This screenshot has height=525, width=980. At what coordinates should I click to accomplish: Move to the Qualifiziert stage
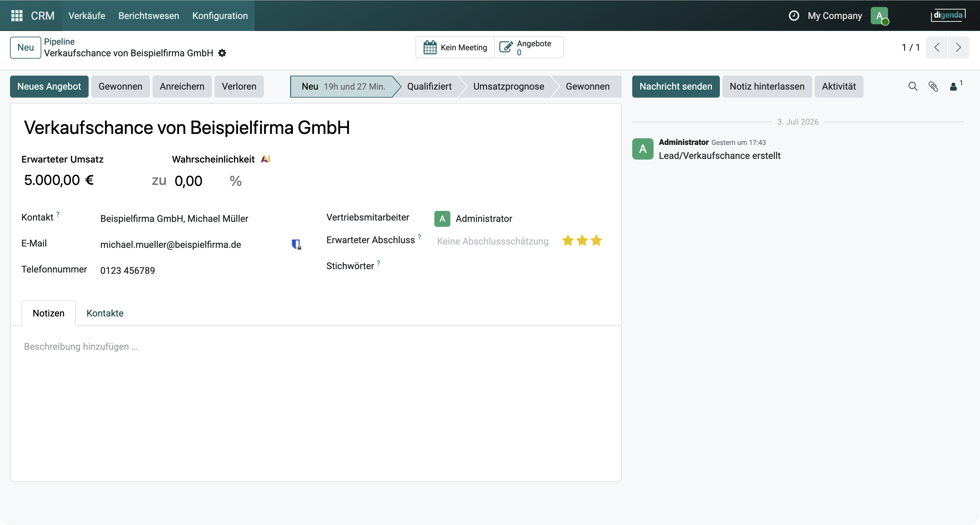[429, 86]
